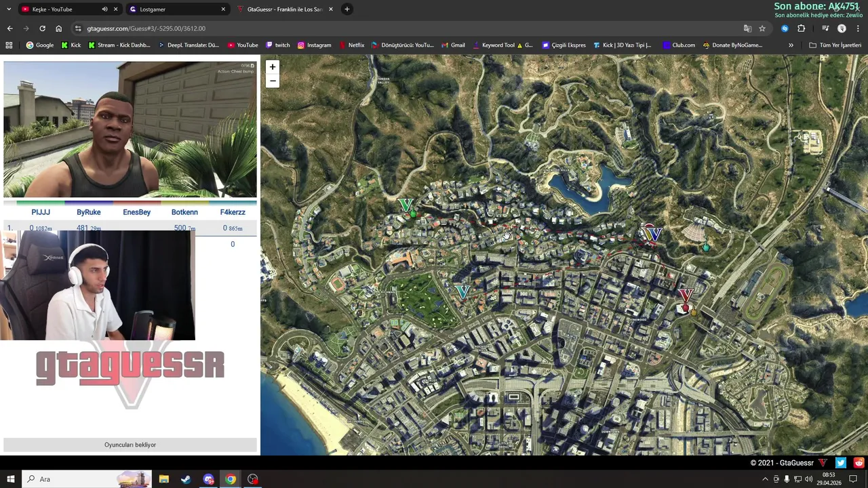Click the red GtaGuessr V logo in footer
The image size is (868, 488).
(x=823, y=463)
